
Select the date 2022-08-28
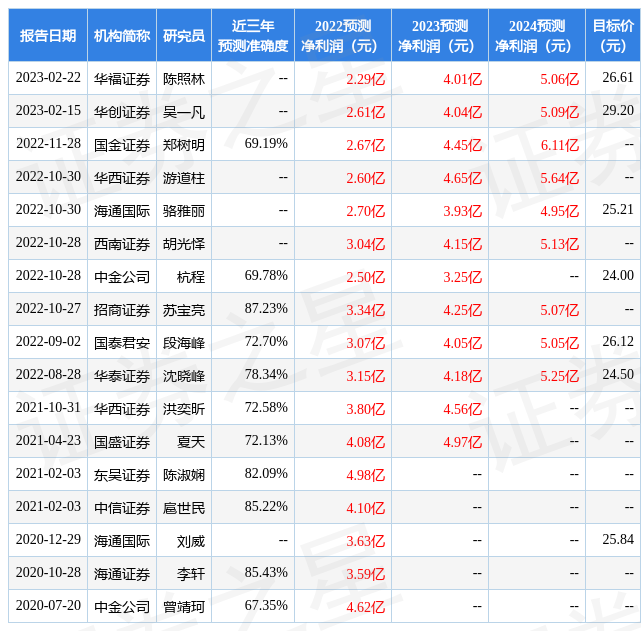point(48,375)
